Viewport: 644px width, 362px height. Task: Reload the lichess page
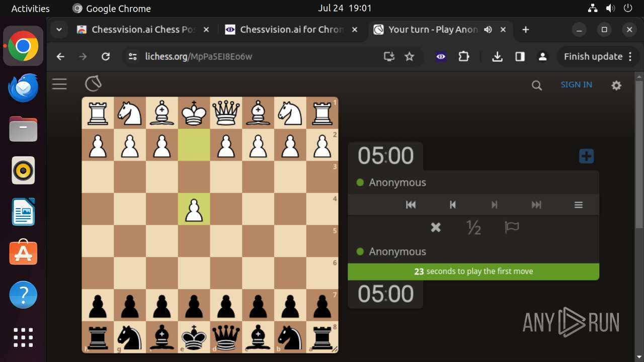[x=106, y=57]
